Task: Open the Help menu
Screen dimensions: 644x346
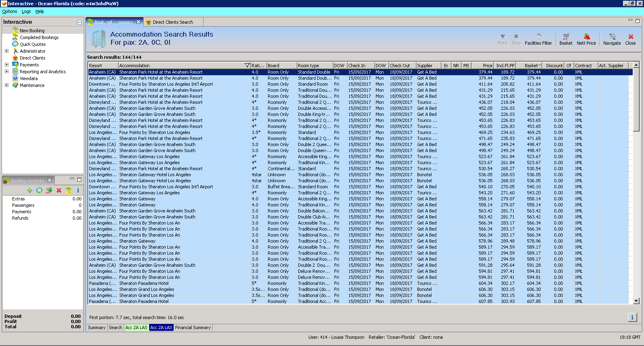Action: pyautogui.click(x=40, y=11)
